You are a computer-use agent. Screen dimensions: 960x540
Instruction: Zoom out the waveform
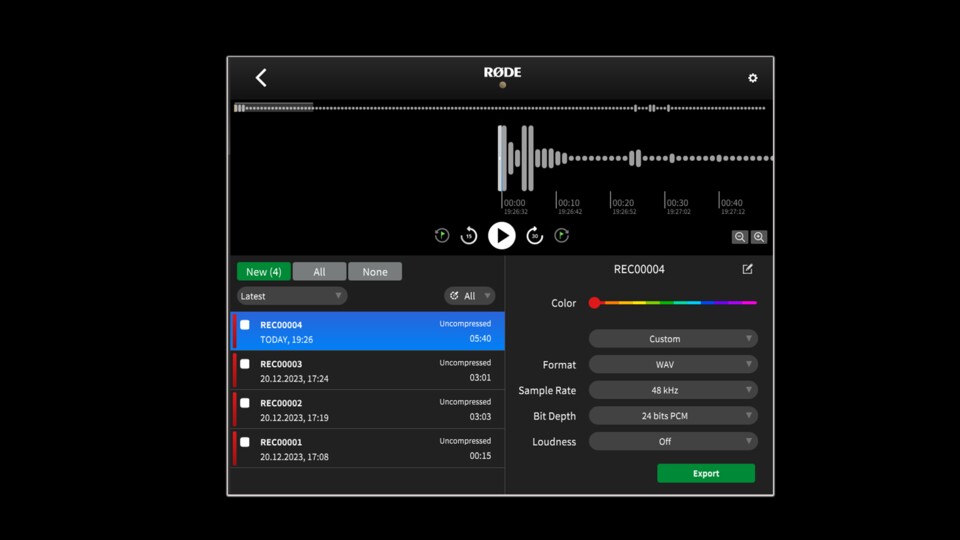(740, 237)
